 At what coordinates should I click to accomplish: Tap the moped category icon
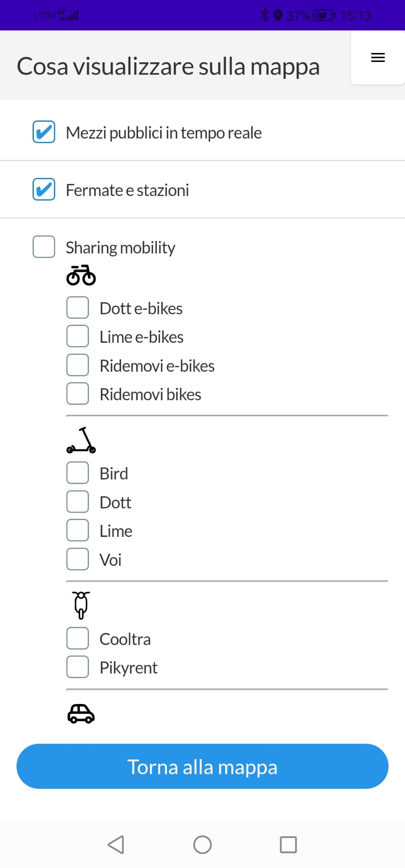81,605
